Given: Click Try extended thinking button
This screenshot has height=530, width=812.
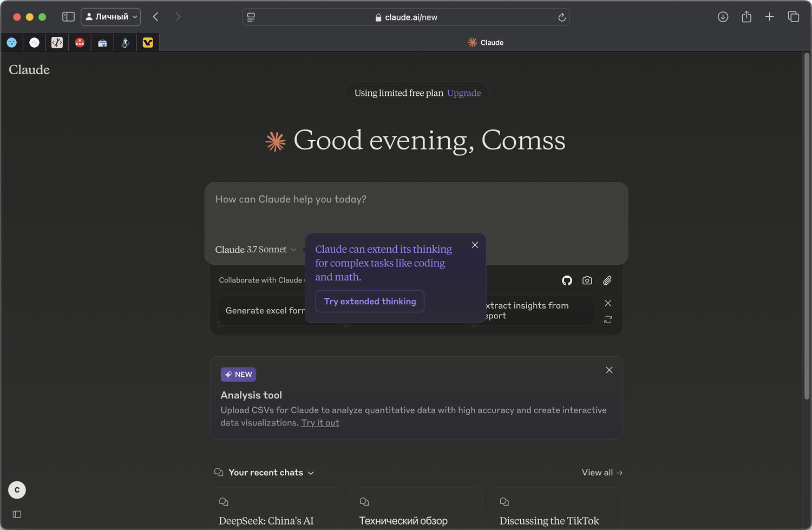Looking at the screenshot, I should (370, 302).
